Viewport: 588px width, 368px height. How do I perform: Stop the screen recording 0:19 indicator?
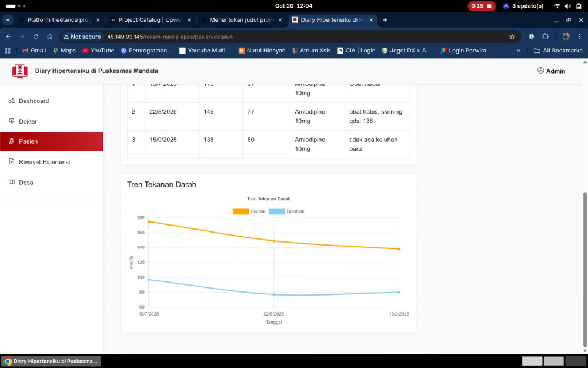point(482,6)
